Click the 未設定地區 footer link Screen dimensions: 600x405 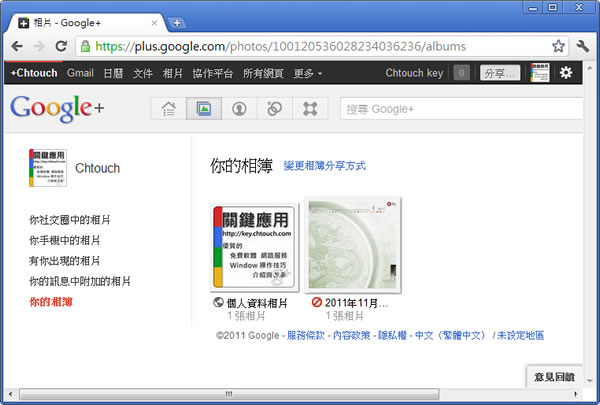click(x=520, y=335)
